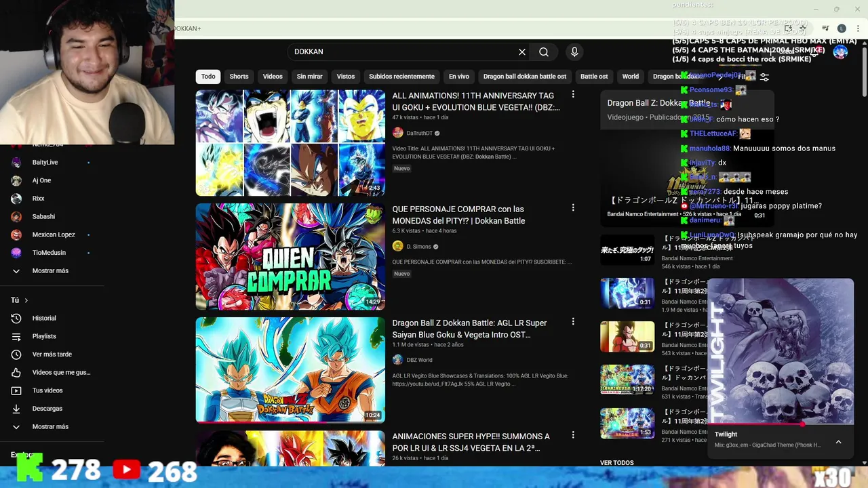Select the World filter chip
868x488 pixels.
click(x=631, y=77)
